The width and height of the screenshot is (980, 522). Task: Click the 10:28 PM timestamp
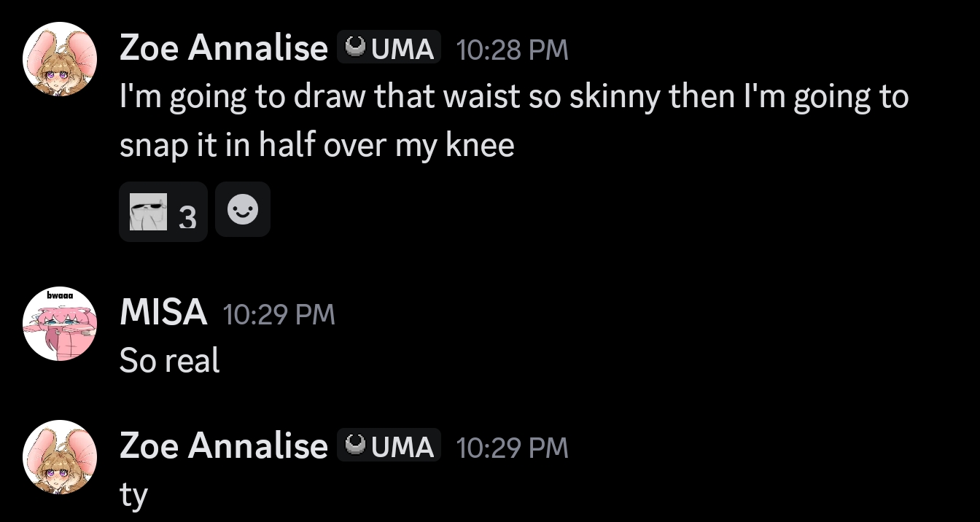(511, 50)
